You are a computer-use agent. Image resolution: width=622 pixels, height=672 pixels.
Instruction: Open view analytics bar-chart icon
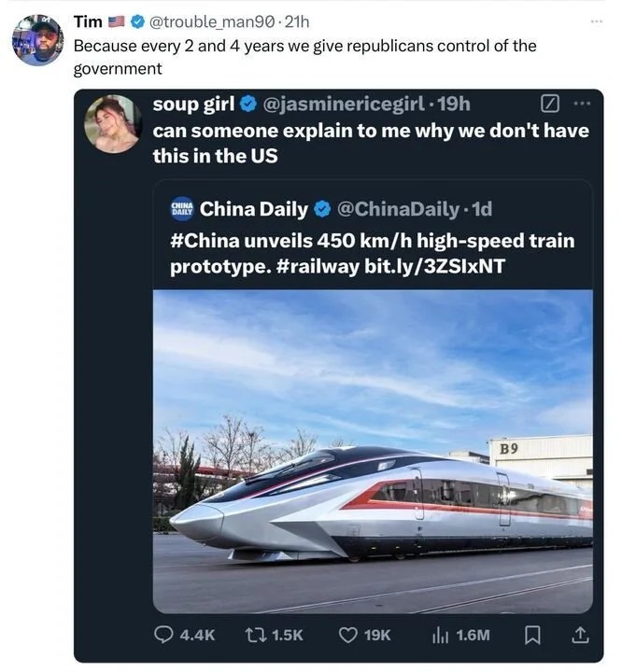[x=440, y=635]
